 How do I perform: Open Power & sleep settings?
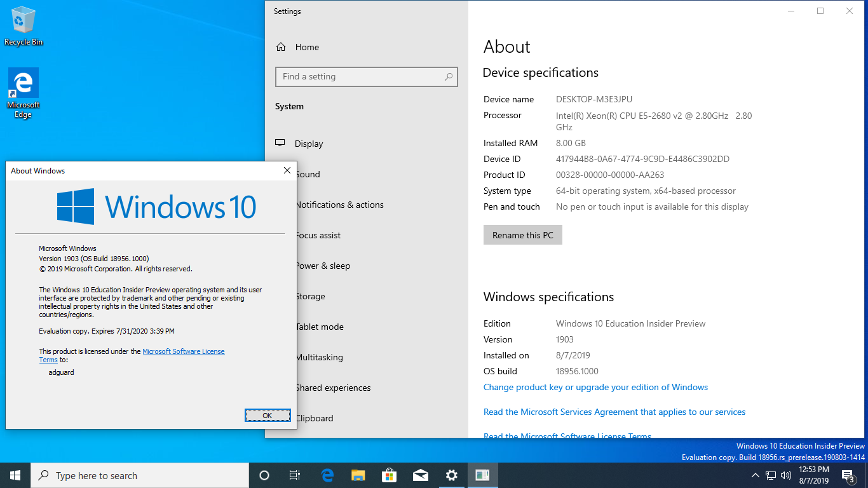coord(323,266)
